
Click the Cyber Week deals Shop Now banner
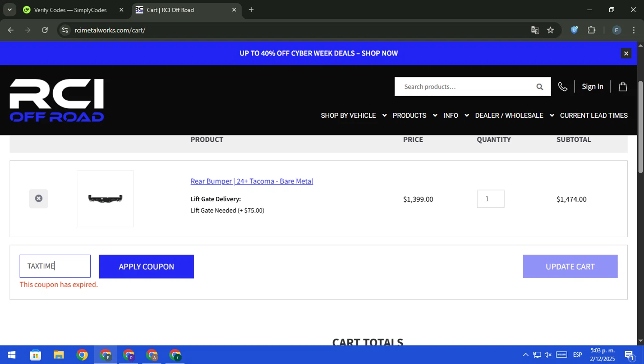319,53
